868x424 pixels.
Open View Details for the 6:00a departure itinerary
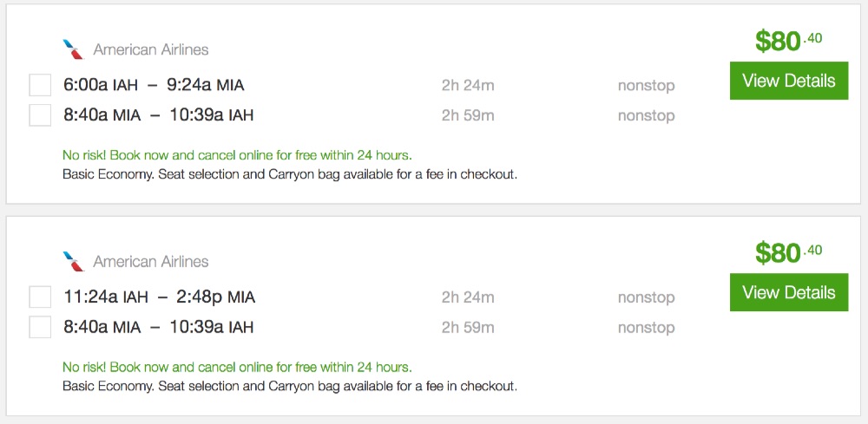coord(788,81)
